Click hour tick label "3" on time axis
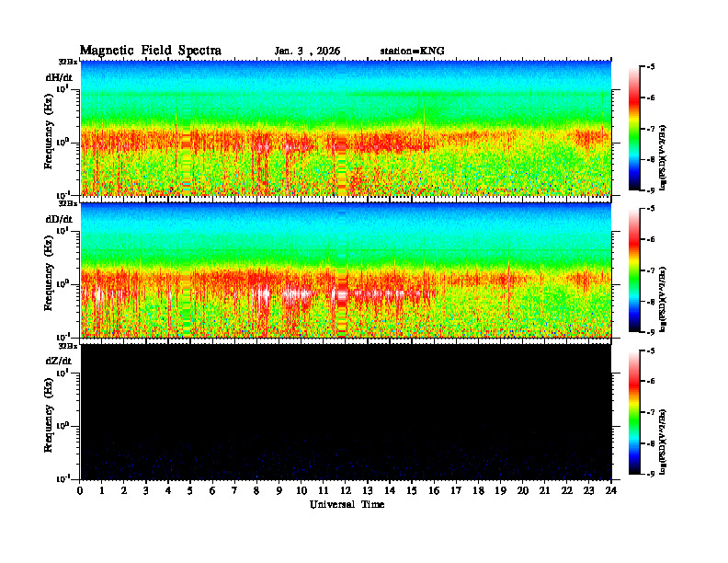The image size is (728, 563). coord(146,490)
